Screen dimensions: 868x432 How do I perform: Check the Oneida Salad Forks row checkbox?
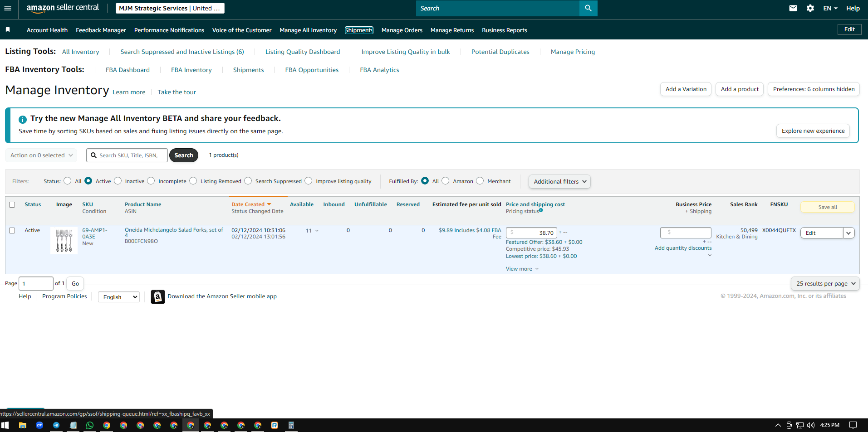[12, 231]
